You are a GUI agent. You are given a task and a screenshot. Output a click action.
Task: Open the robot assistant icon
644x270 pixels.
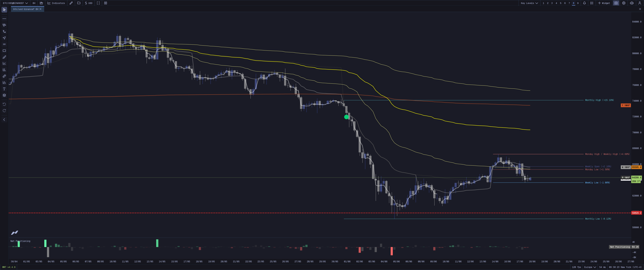tap(632, 3)
